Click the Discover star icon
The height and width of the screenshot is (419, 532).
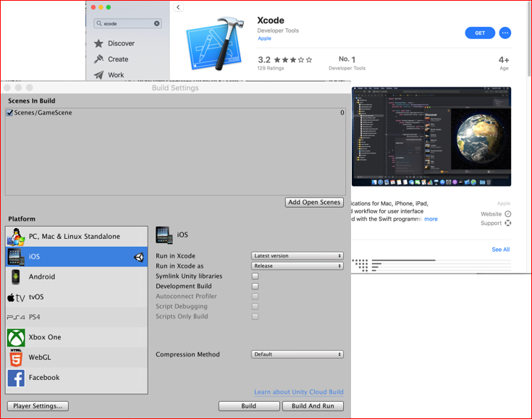[98, 43]
